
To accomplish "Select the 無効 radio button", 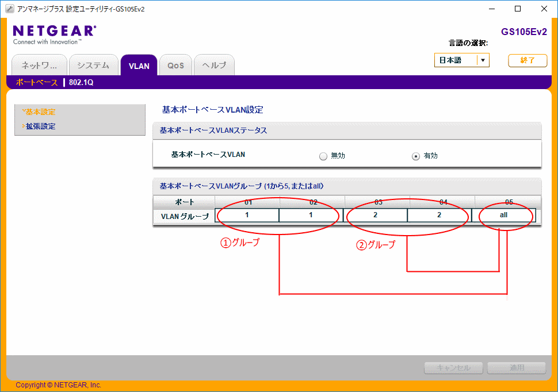I will 323,156.
